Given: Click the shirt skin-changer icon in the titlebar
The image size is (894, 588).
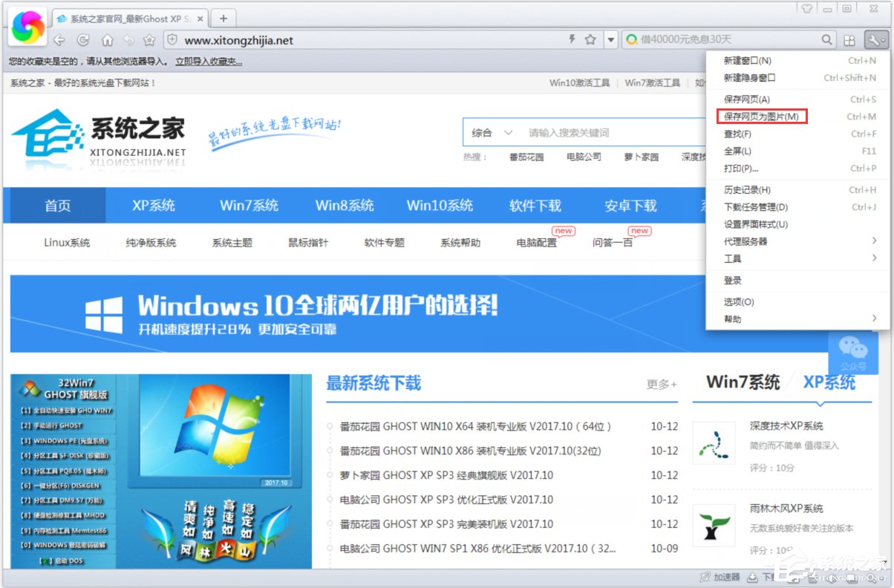Looking at the screenshot, I should 807,9.
